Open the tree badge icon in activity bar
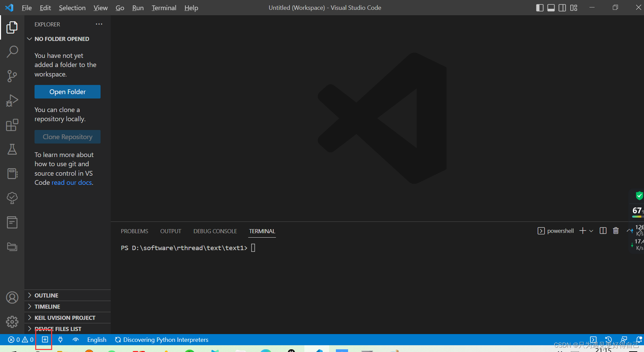This screenshot has height=352, width=644. [12, 198]
